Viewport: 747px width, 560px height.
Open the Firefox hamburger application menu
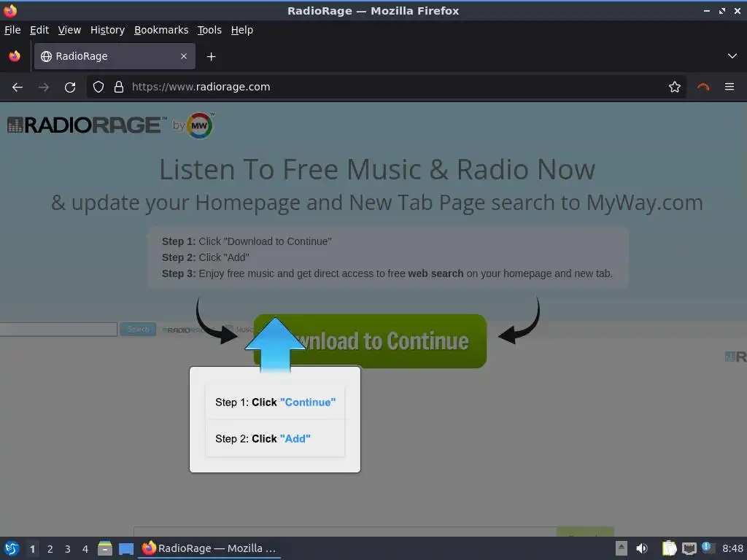[x=729, y=87]
